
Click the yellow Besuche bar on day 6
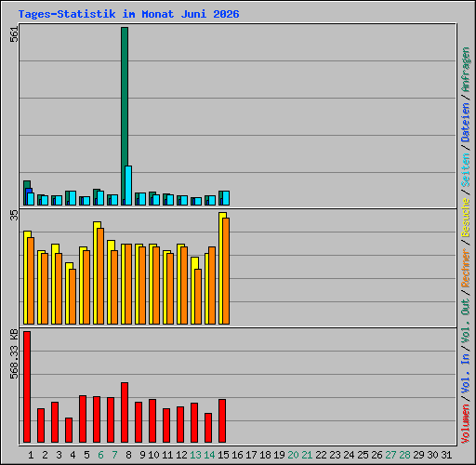click(x=95, y=272)
